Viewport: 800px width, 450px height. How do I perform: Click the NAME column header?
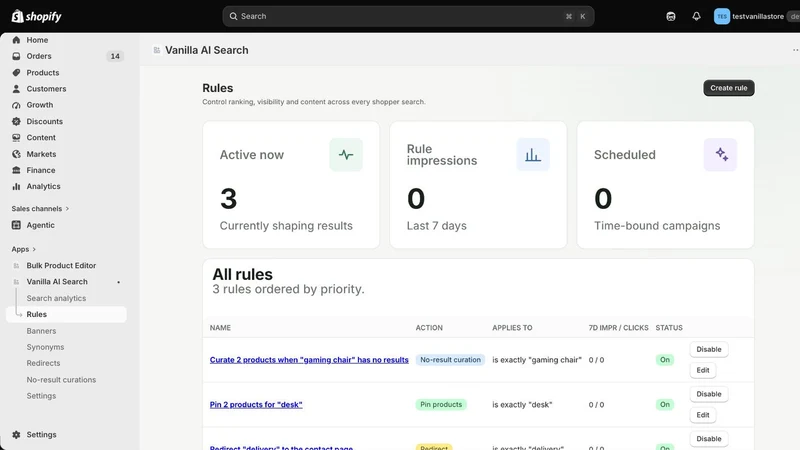pos(220,328)
